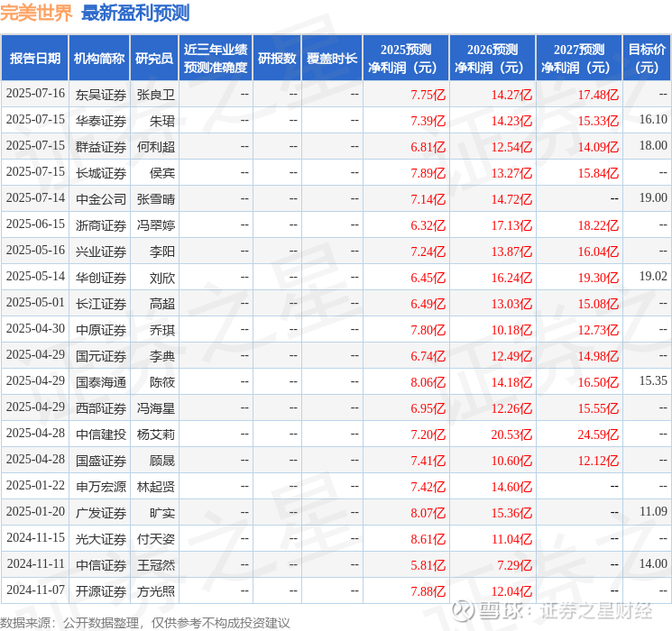
Task: Select the 光大证券 institution cell
Action: [101, 539]
